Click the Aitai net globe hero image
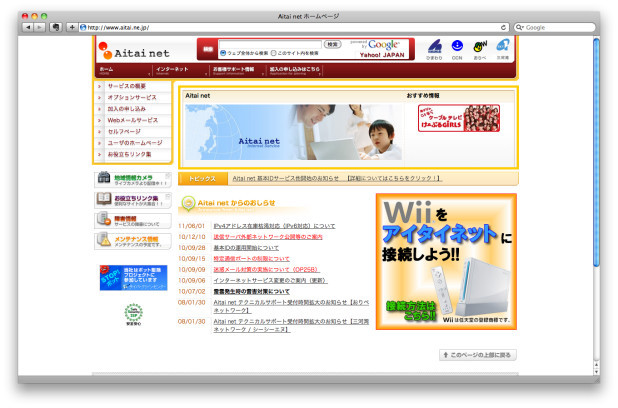 tap(294, 132)
